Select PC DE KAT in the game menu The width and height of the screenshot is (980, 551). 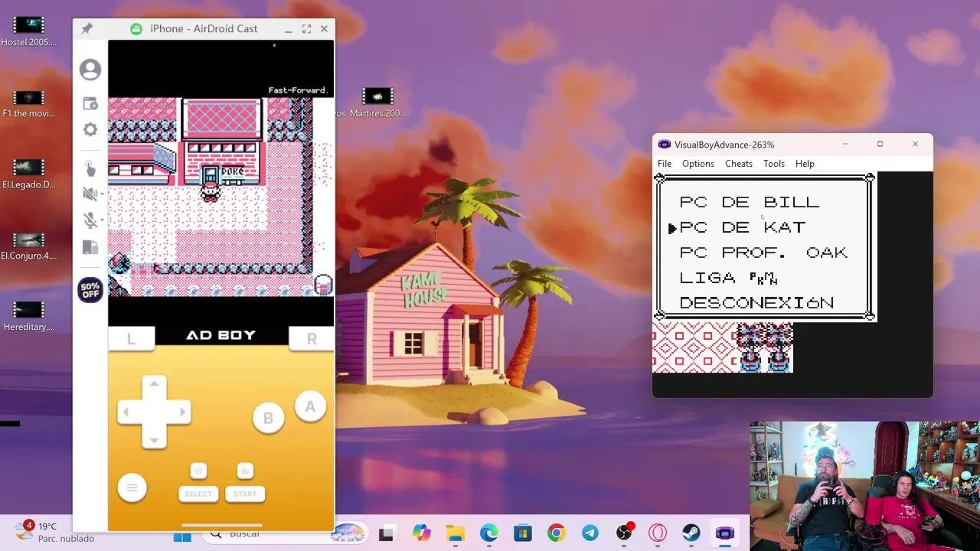pyautogui.click(x=743, y=227)
